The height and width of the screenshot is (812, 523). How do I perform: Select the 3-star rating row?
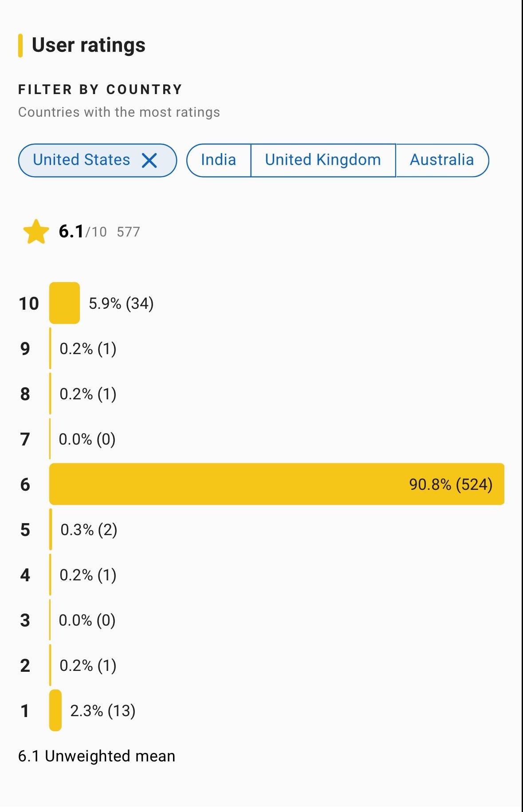[x=87, y=620]
